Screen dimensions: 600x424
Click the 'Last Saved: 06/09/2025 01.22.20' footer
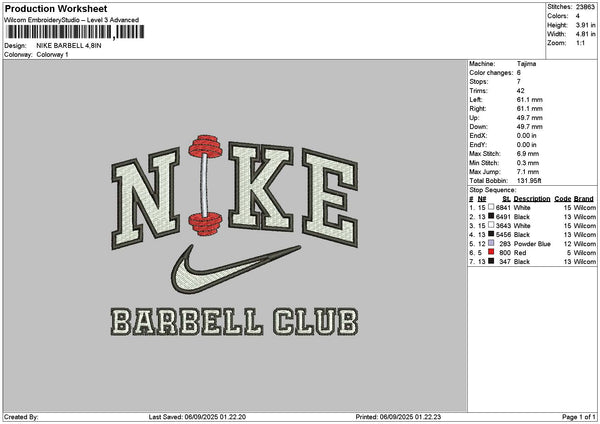click(x=197, y=417)
